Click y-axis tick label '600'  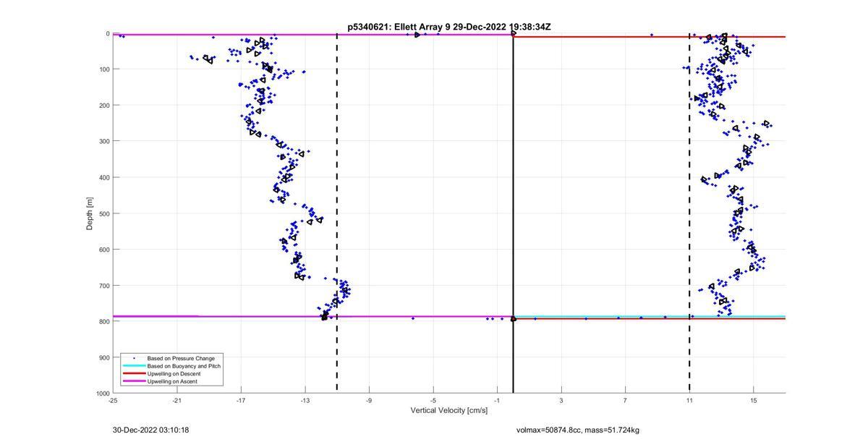tap(104, 250)
